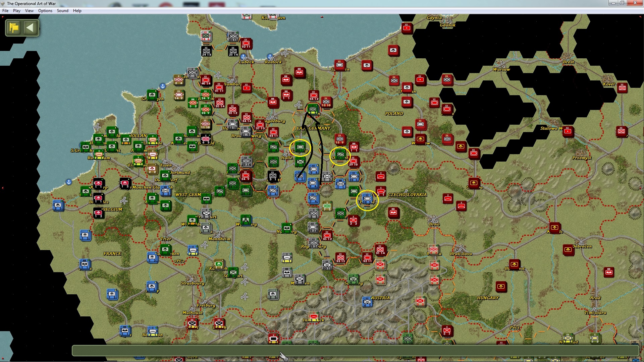This screenshot has height=362, width=644.
Task: Select the red armor unit 33 11
Action: 273,132
